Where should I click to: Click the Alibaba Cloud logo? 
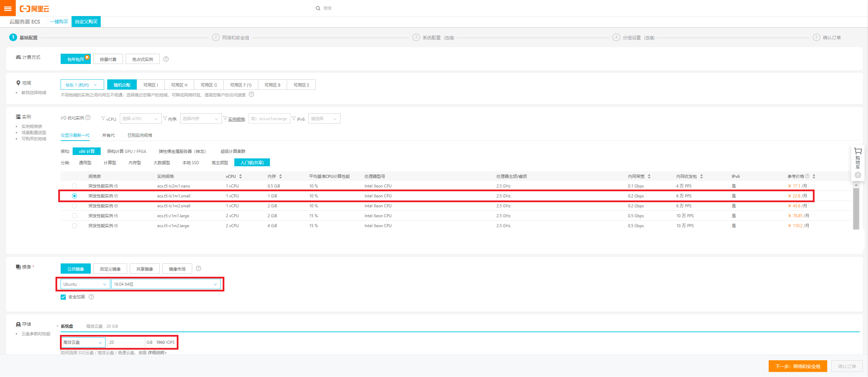pyautogui.click(x=35, y=9)
